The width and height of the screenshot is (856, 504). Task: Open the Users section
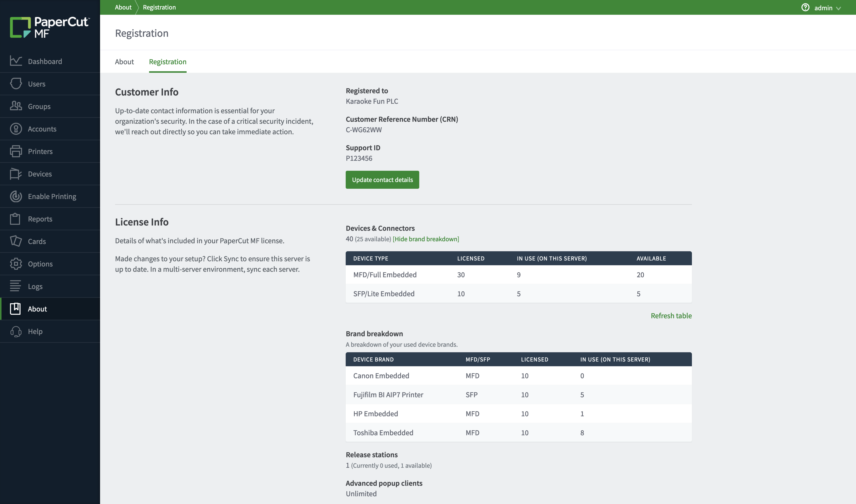(50, 83)
